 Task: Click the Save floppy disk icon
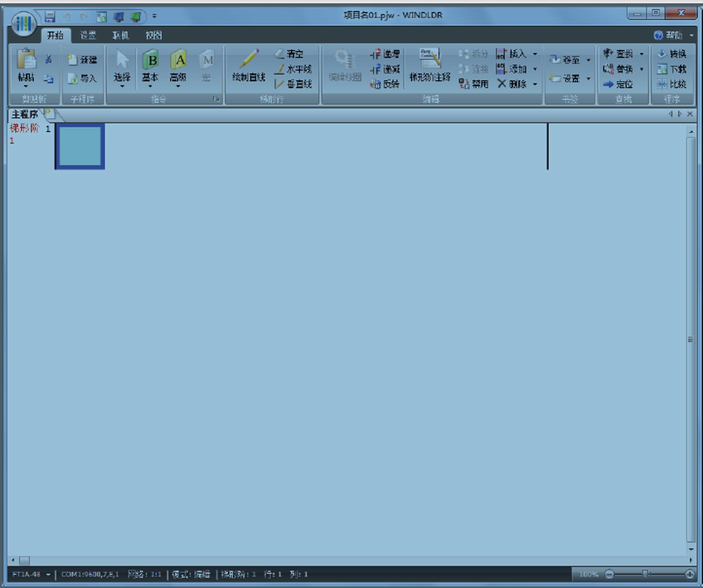50,16
